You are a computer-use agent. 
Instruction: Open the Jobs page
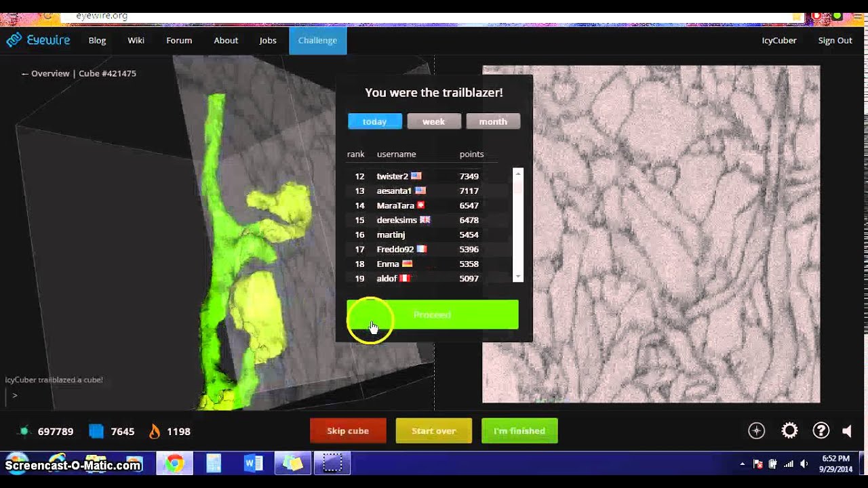(x=268, y=41)
